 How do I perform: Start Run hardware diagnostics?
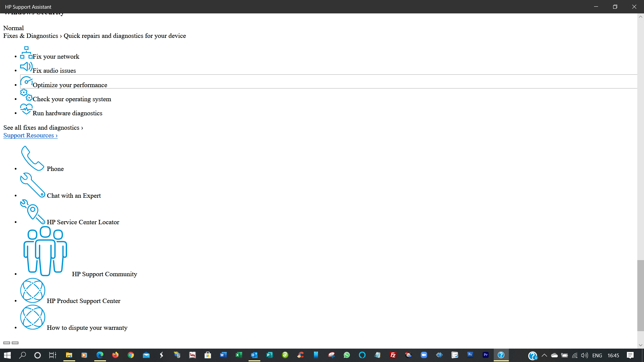(67, 113)
